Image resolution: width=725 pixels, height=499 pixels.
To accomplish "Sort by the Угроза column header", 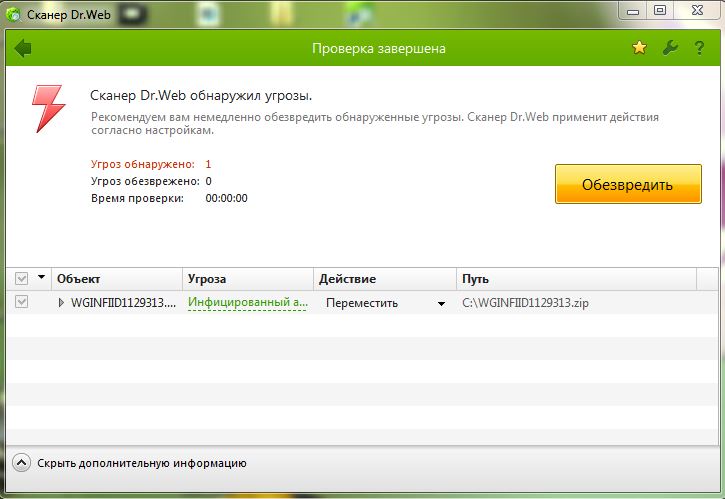I will click(248, 279).
